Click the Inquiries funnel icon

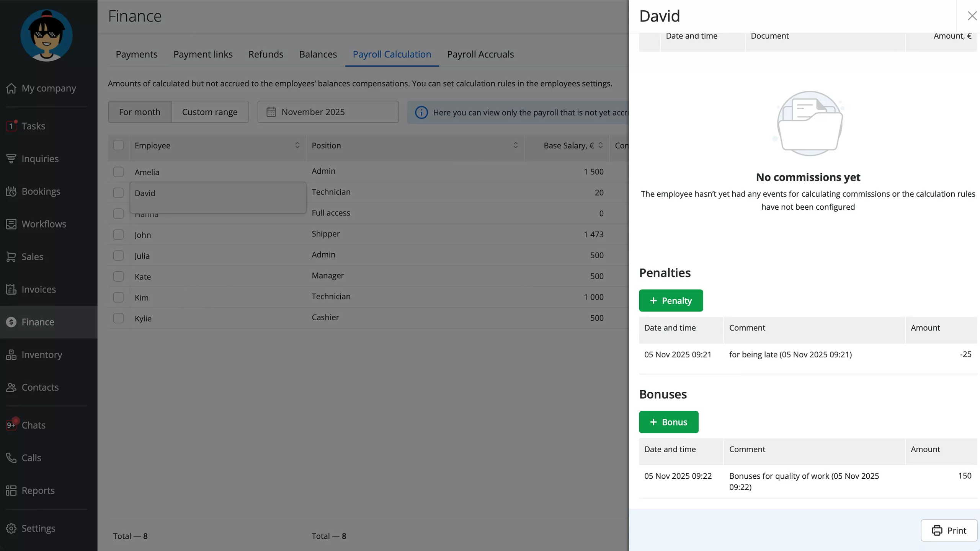11,158
